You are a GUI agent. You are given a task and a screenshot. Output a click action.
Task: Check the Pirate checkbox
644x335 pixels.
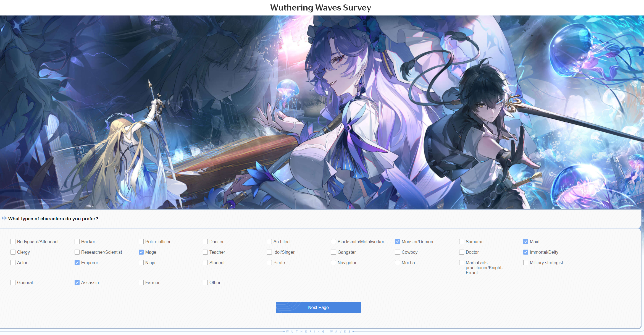click(269, 263)
